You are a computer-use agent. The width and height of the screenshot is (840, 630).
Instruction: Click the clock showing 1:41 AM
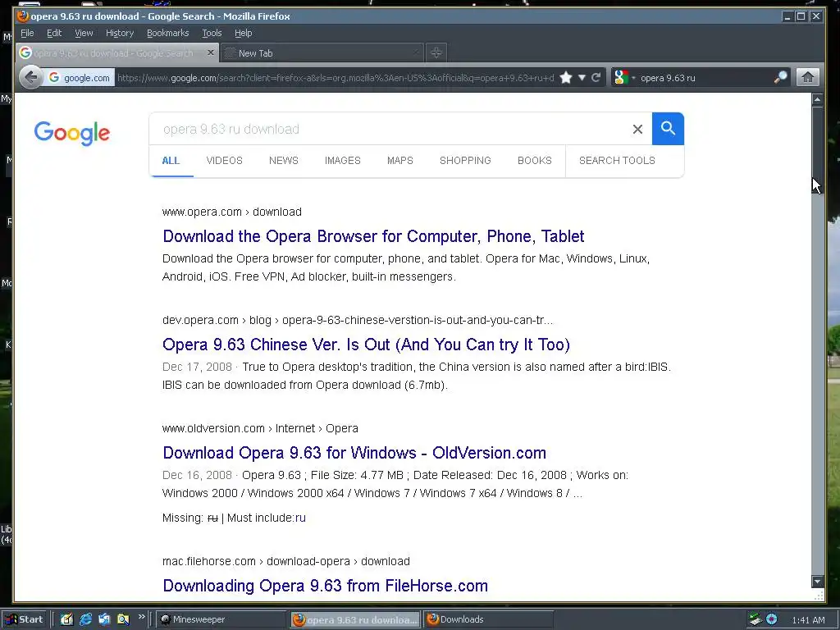point(808,620)
